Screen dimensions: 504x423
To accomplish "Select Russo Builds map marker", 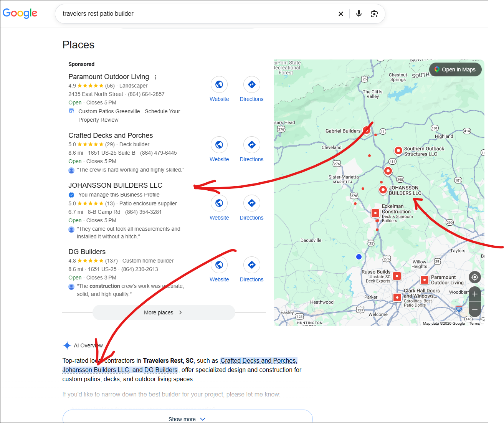I will (397, 276).
